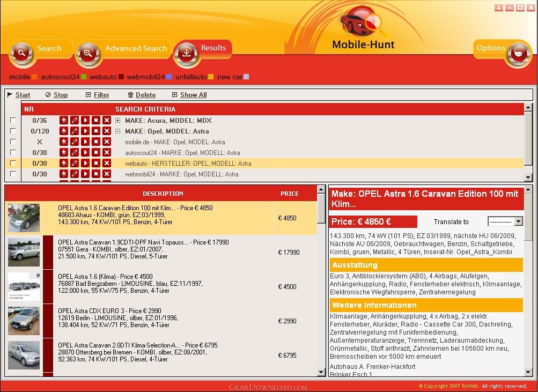Click search criteria scroll up arrow
Viewport: 538px width, 392px height.
[528, 107]
